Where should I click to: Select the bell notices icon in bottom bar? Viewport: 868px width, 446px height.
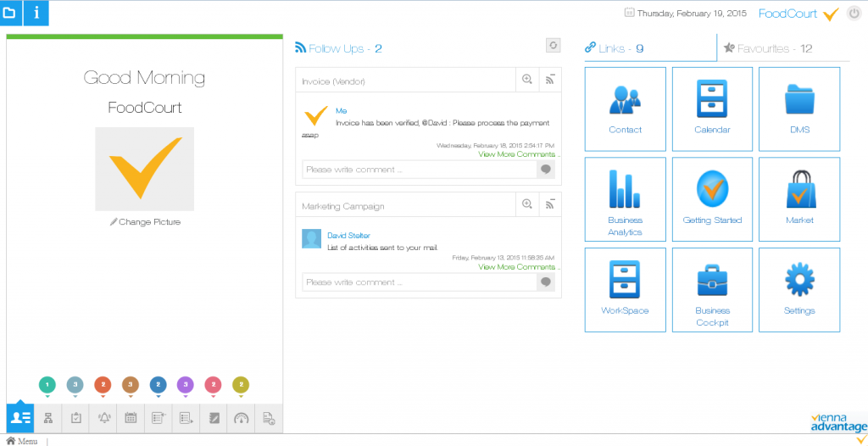[x=103, y=418]
